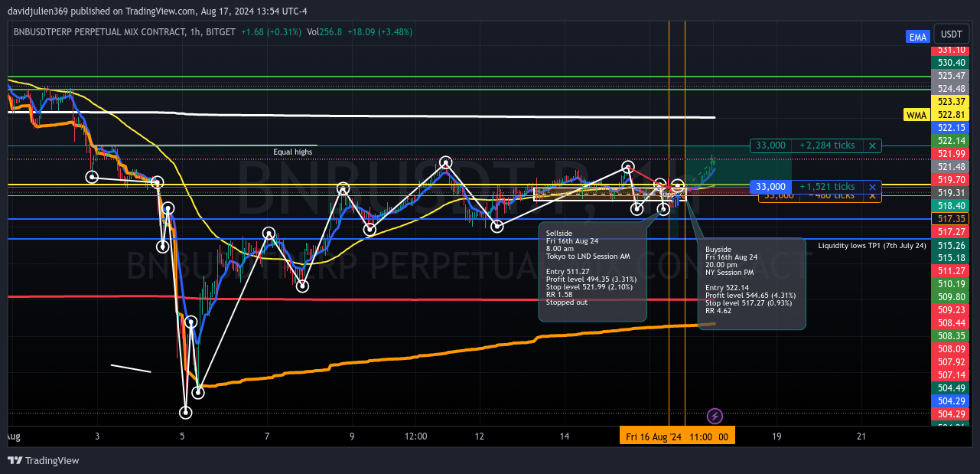Click the Vol 256.8 volume reading
Screen dimensions: 980x474
324,31
